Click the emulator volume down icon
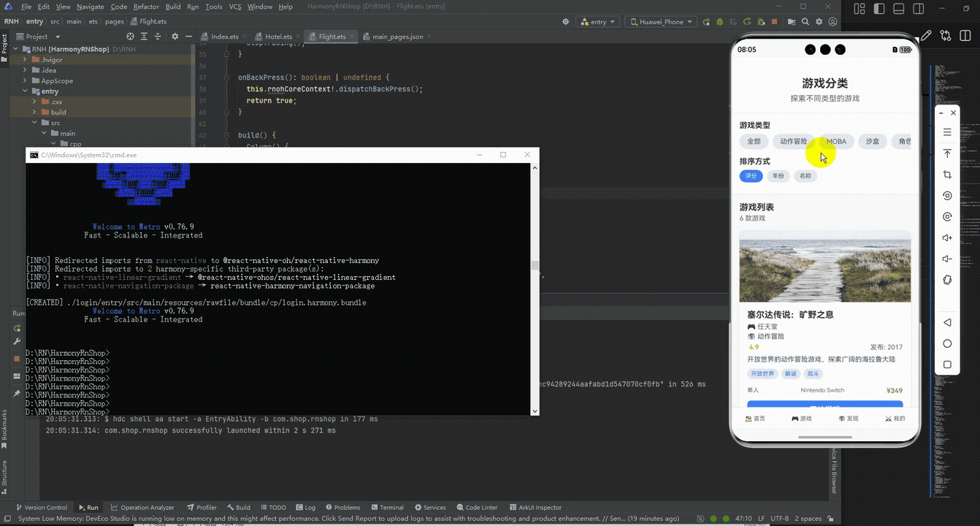Screen dimensions: 980x526 click(x=947, y=259)
